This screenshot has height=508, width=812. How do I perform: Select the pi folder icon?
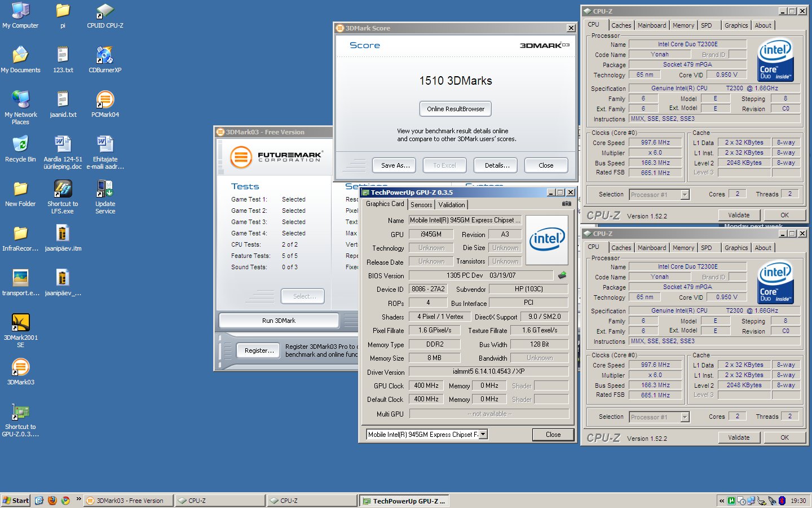coord(63,16)
